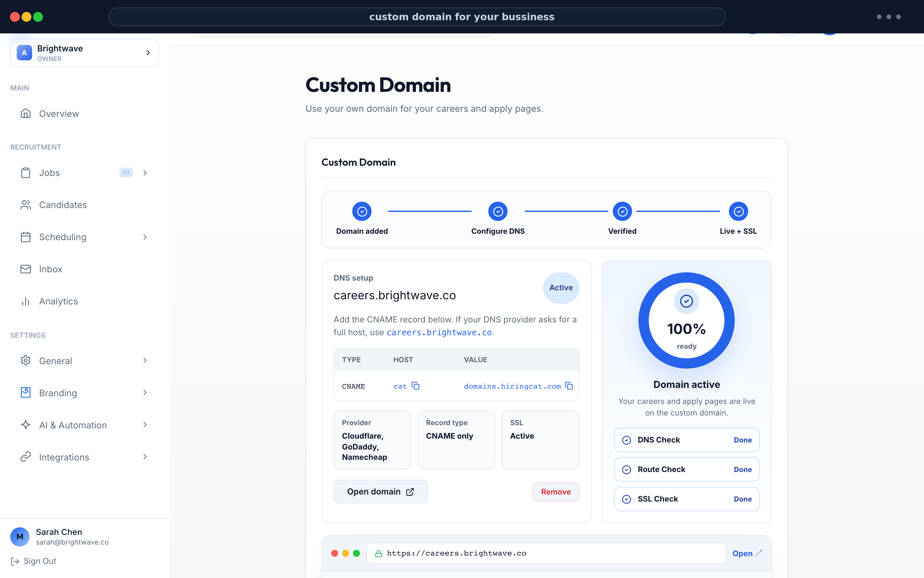The height and width of the screenshot is (578, 924).
Task: Expand the AI & Automation chevron
Action: click(145, 425)
